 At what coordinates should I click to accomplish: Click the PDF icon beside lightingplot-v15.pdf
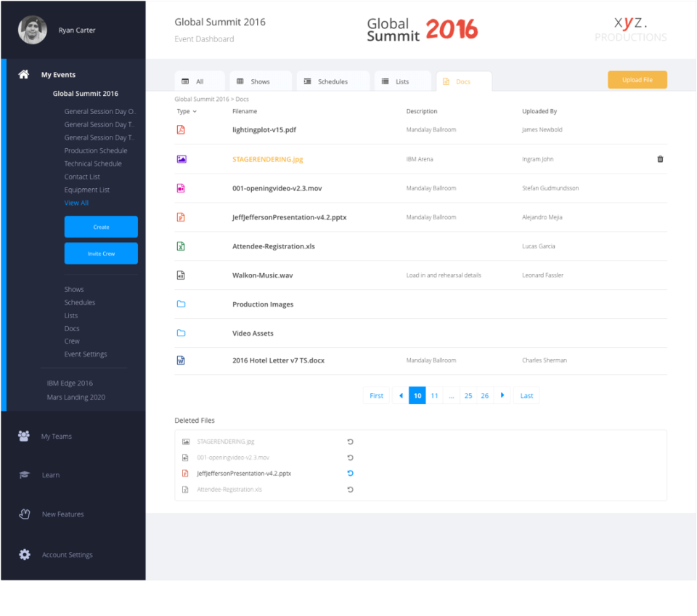181,129
